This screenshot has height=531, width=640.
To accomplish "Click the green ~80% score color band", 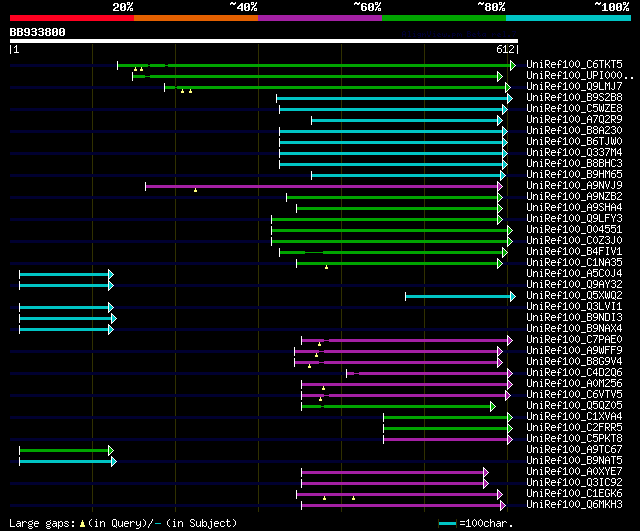I will click(444, 18).
